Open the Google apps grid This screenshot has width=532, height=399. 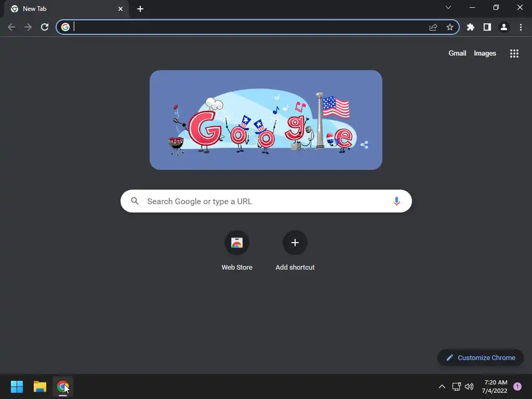514,54
